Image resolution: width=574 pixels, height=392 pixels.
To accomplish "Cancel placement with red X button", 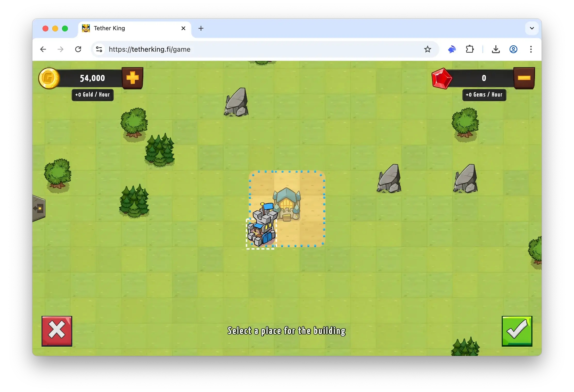I will click(57, 331).
